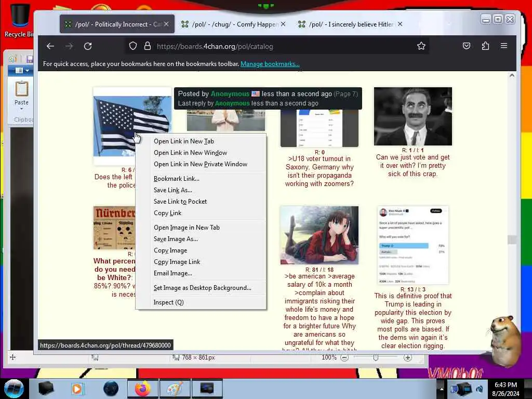Zoom in with Paint's plus button
This screenshot has width=532, height=399.
tap(407, 357)
